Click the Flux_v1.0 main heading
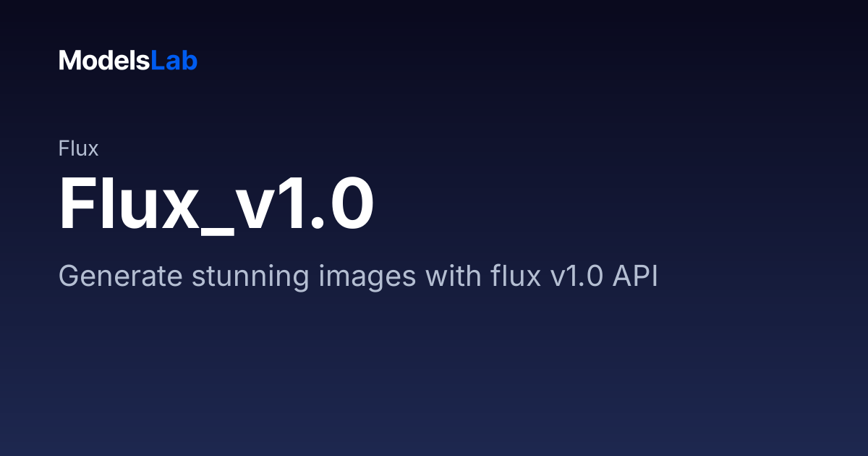The width and height of the screenshot is (868, 456). click(216, 205)
